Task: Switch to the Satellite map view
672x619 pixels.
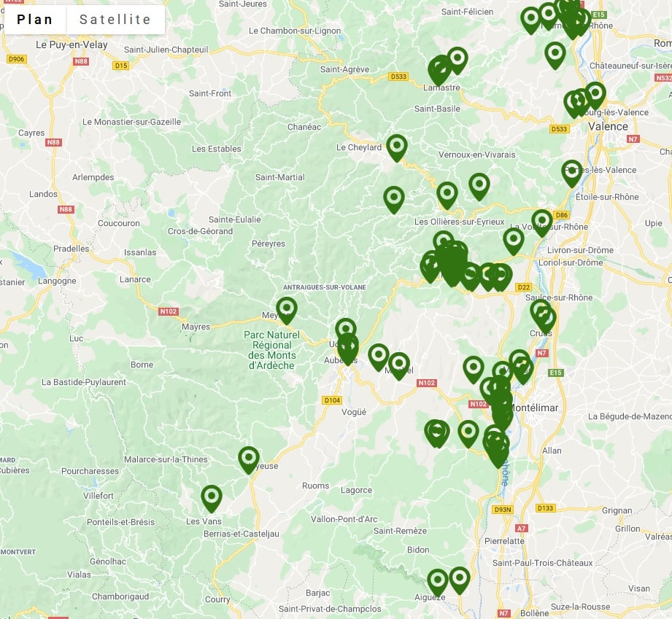Action: [x=115, y=20]
